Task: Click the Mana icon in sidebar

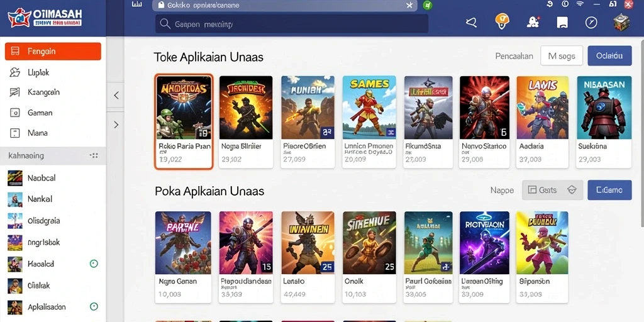Action: click(x=15, y=133)
